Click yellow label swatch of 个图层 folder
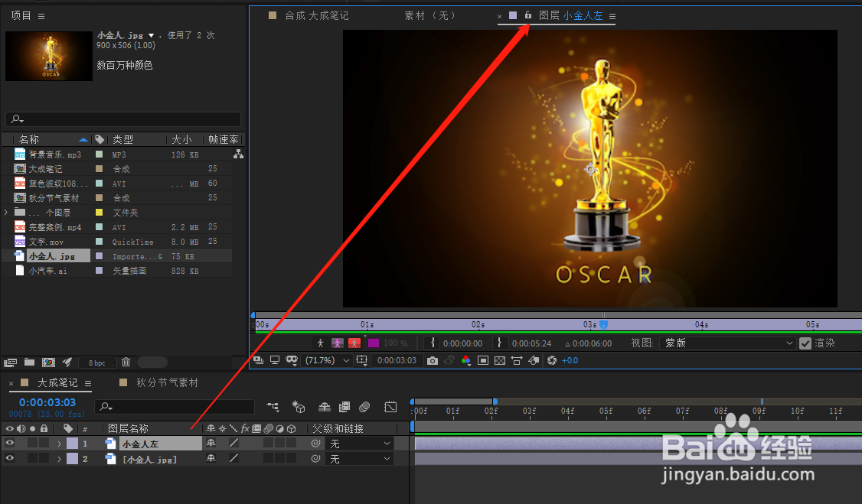862x504 pixels. [99, 213]
